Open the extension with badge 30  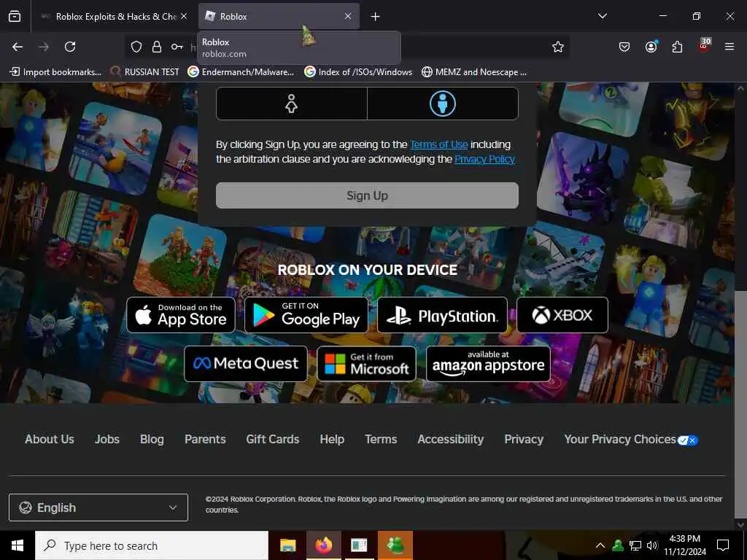pyautogui.click(x=704, y=46)
